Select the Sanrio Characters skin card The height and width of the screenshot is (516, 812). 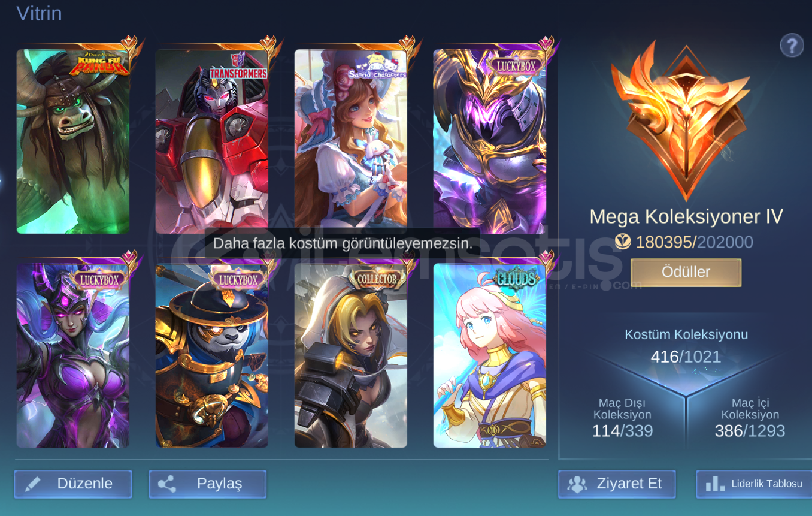point(351,141)
